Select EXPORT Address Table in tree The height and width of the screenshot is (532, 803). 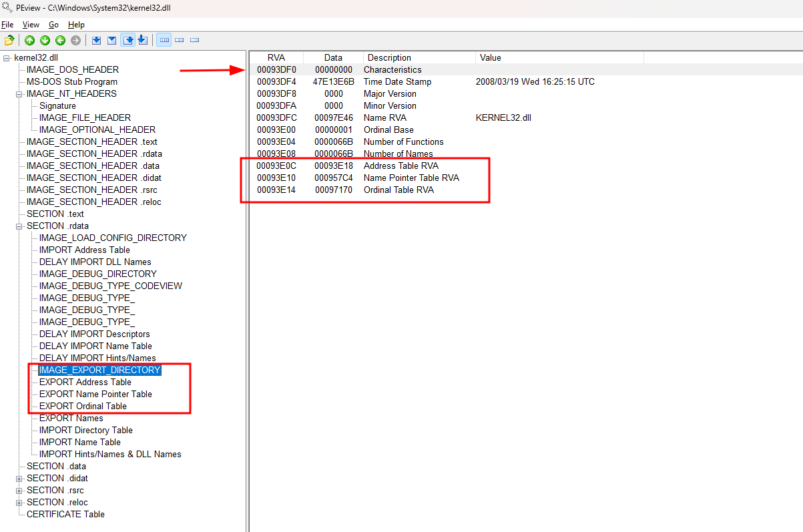pyautogui.click(x=85, y=382)
